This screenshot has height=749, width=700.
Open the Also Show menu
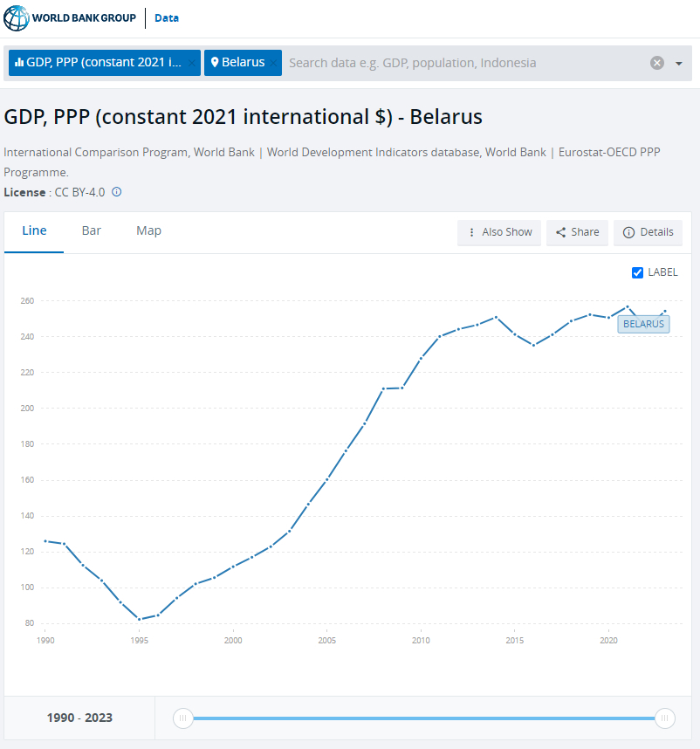coord(499,232)
